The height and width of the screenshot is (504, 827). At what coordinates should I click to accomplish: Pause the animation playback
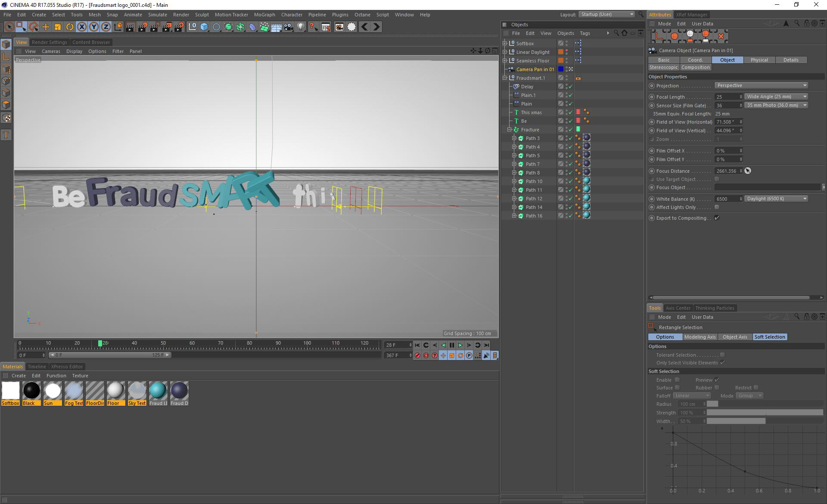[x=452, y=345]
